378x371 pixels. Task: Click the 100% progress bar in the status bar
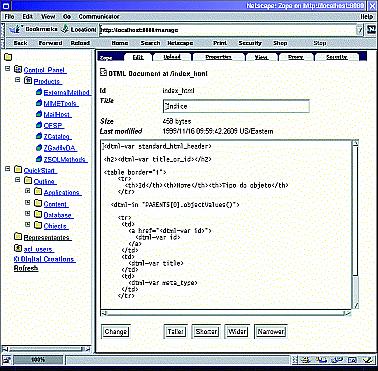tap(38, 360)
